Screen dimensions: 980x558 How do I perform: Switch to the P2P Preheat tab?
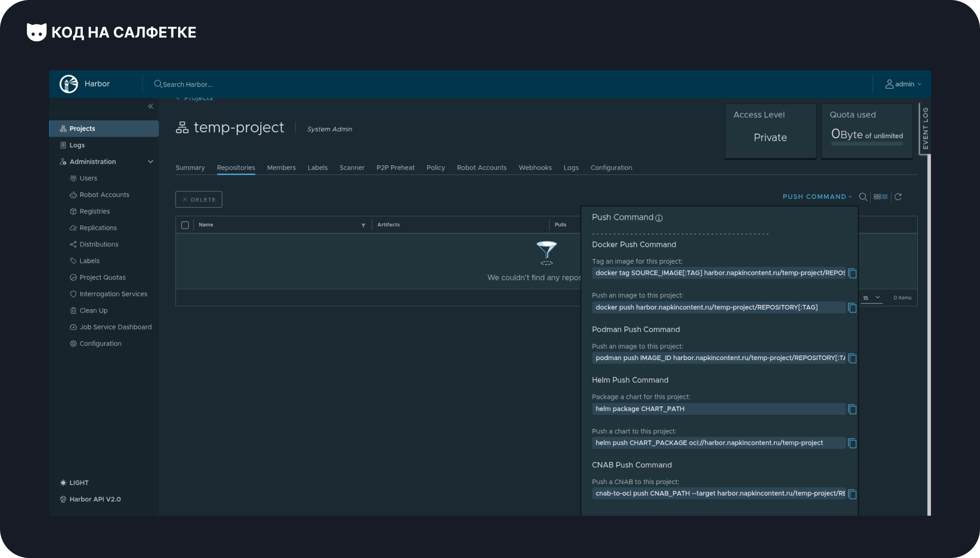tap(396, 168)
